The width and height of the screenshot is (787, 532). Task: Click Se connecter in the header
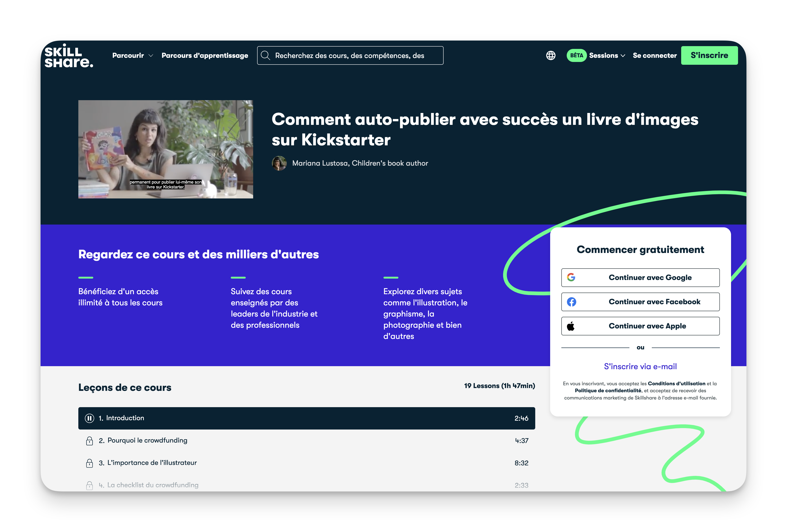[654, 55]
